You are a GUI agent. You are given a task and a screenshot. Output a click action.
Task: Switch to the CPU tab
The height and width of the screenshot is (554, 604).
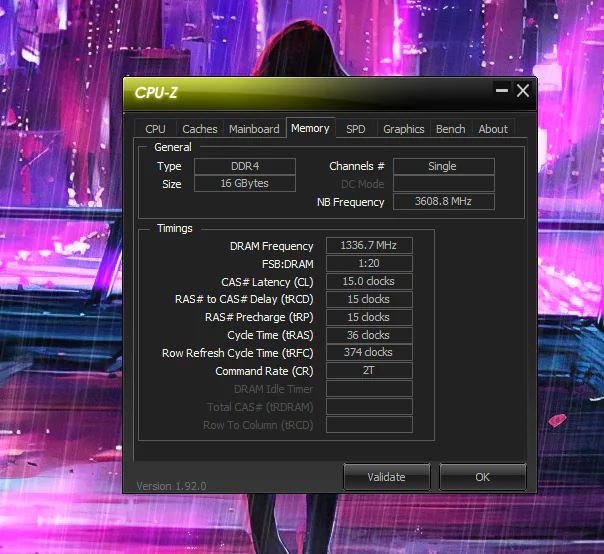coord(155,129)
